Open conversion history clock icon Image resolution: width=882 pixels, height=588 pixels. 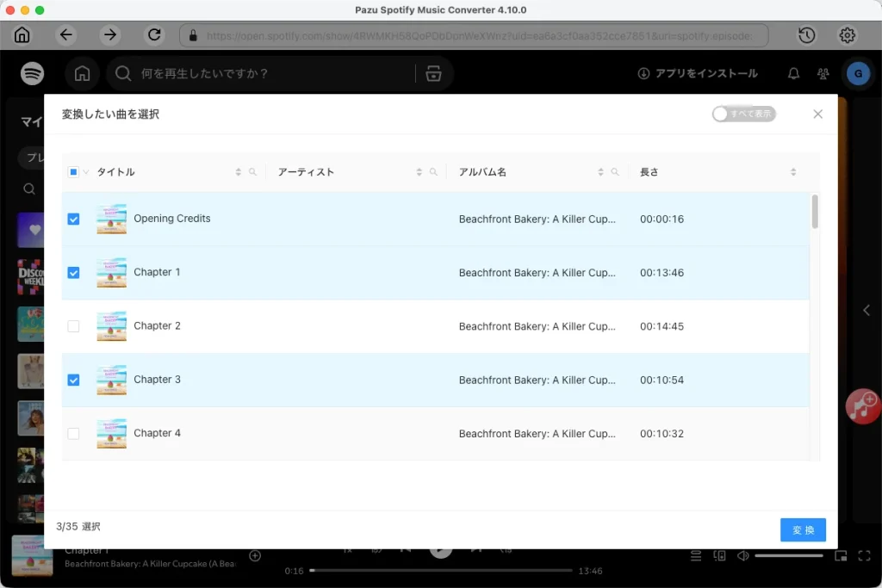click(x=806, y=35)
